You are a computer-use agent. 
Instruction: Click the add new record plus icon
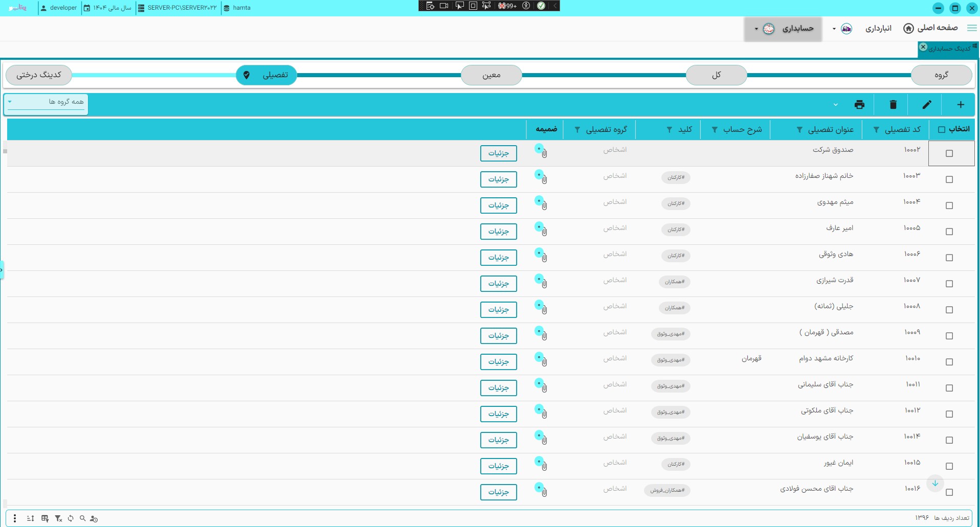(x=961, y=105)
